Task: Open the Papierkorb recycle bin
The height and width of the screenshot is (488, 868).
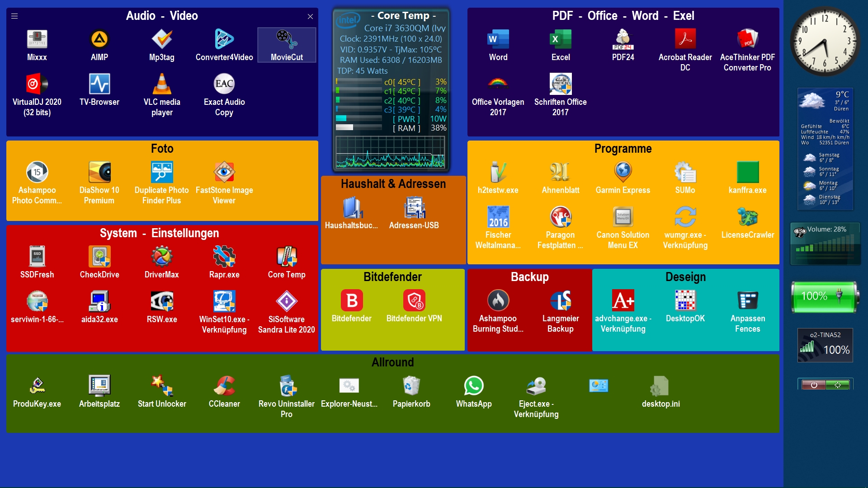Action: (x=411, y=386)
